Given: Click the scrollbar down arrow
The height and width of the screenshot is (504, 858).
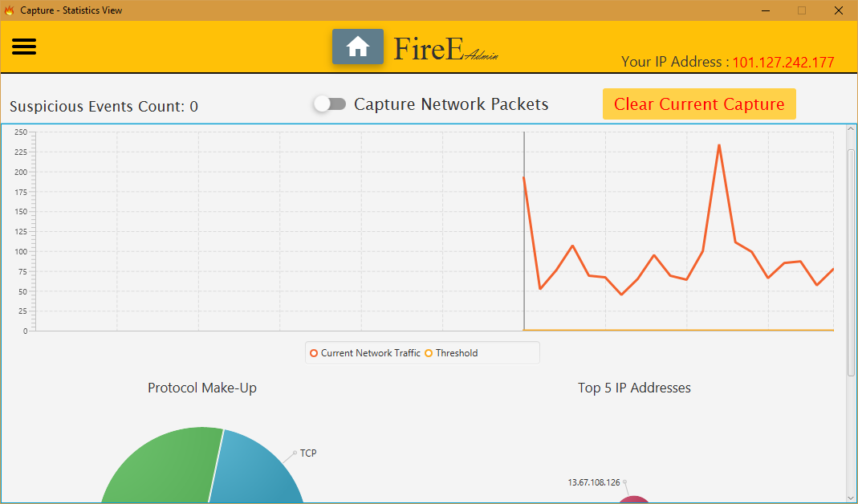Looking at the screenshot, I should [851, 497].
